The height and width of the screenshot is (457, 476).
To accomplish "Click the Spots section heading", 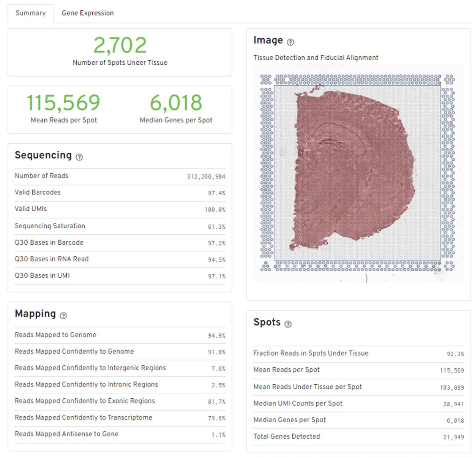I will point(267,322).
